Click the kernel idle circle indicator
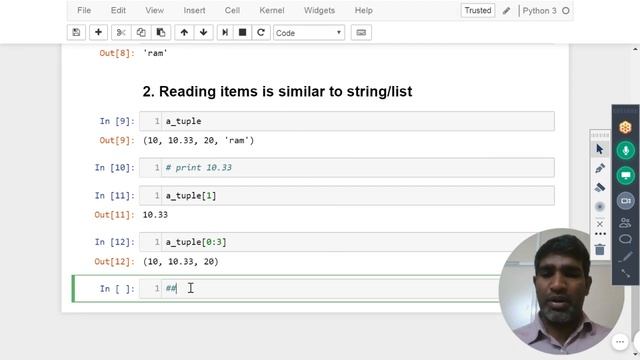 (566, 11)
